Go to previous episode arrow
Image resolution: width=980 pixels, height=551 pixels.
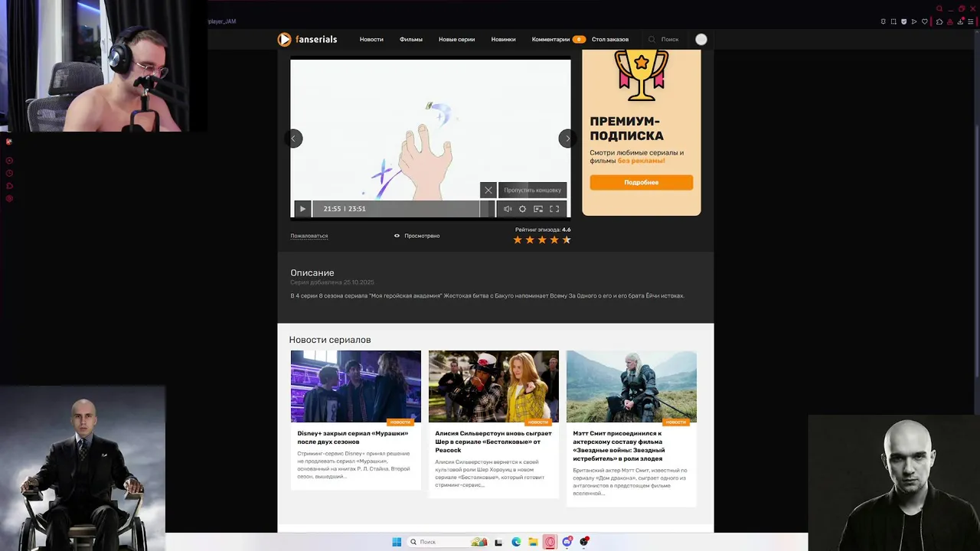(x=293, y=139)
